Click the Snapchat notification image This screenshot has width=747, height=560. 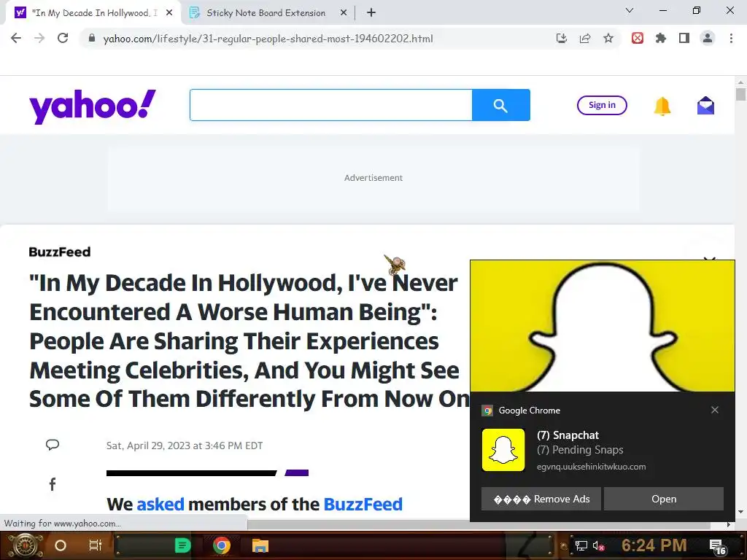602,326
